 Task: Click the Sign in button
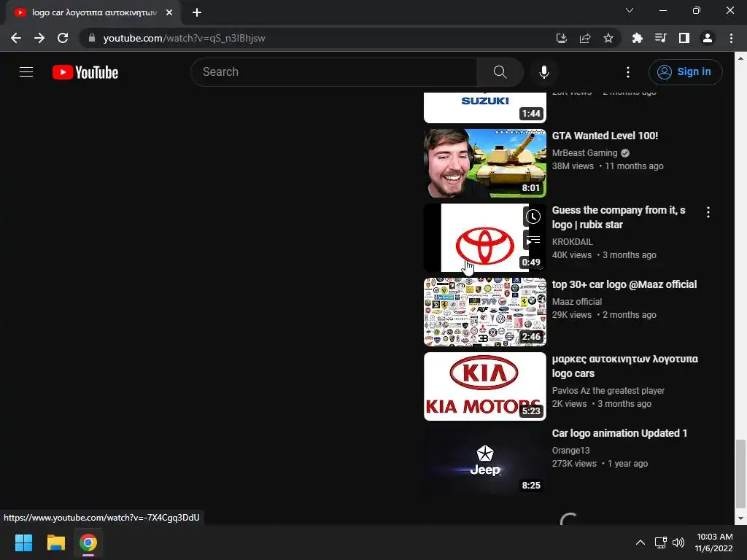coord(685,72)
